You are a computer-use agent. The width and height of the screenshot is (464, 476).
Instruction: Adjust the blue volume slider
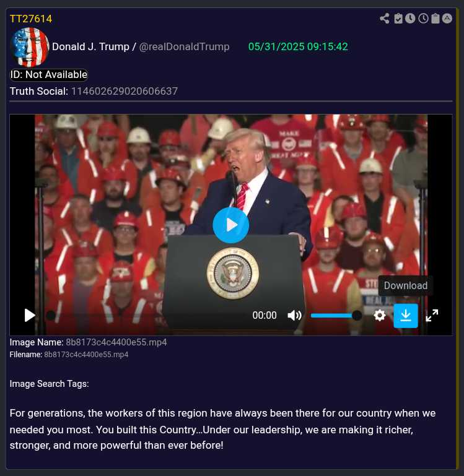click(x=336, y=316)
